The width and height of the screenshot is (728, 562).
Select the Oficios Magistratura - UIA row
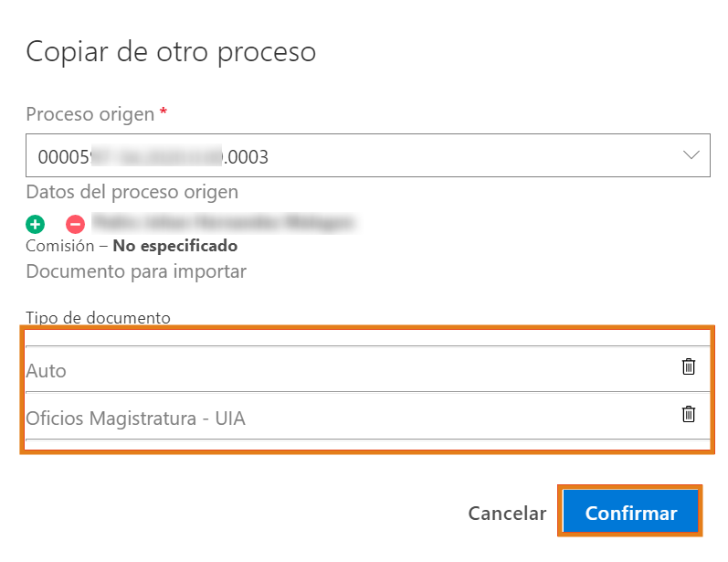tap(347, 418)
